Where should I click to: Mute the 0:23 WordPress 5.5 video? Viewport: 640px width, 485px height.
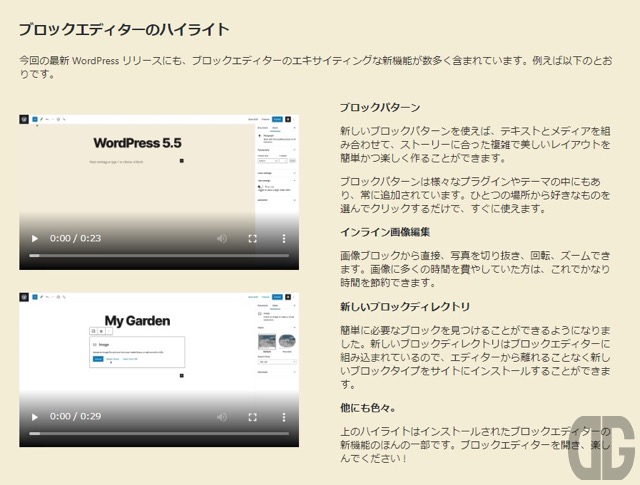222,238
